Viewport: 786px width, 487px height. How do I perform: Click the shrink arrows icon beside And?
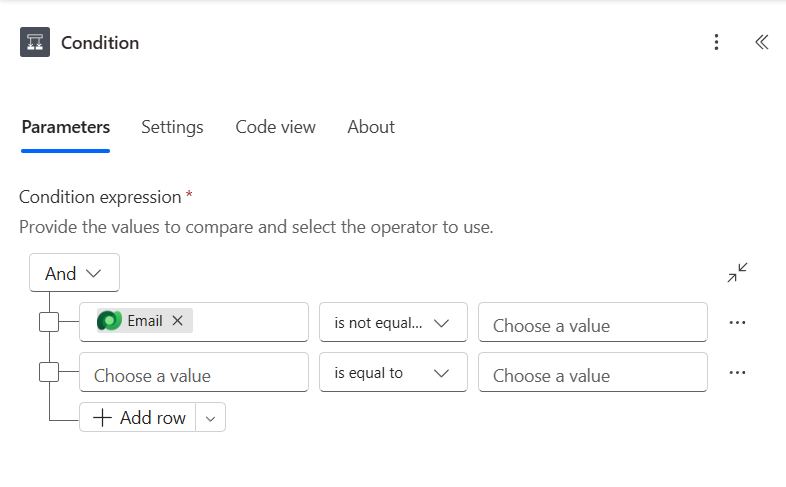[738, 273]
